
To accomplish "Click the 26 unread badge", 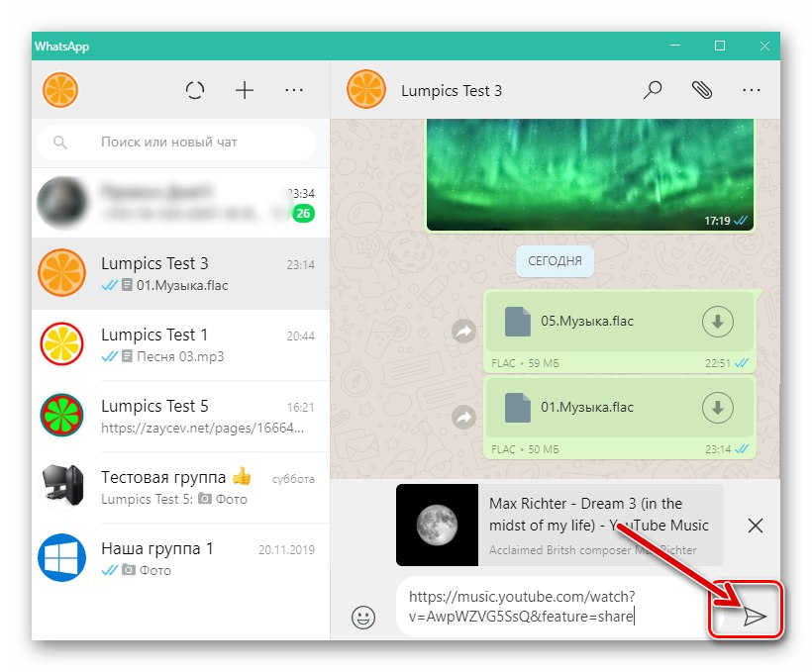I will coord(303,213).
